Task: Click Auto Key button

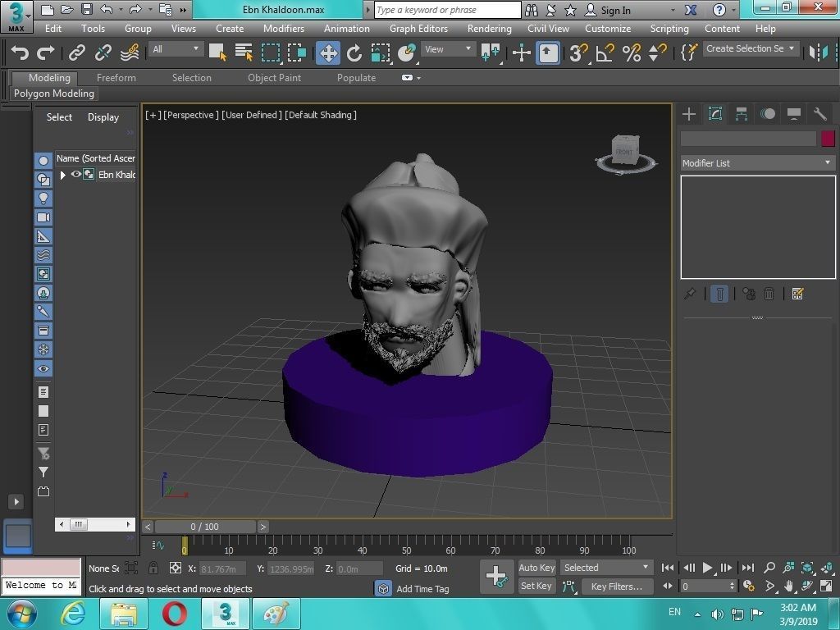Action: (x=536, y=568)
